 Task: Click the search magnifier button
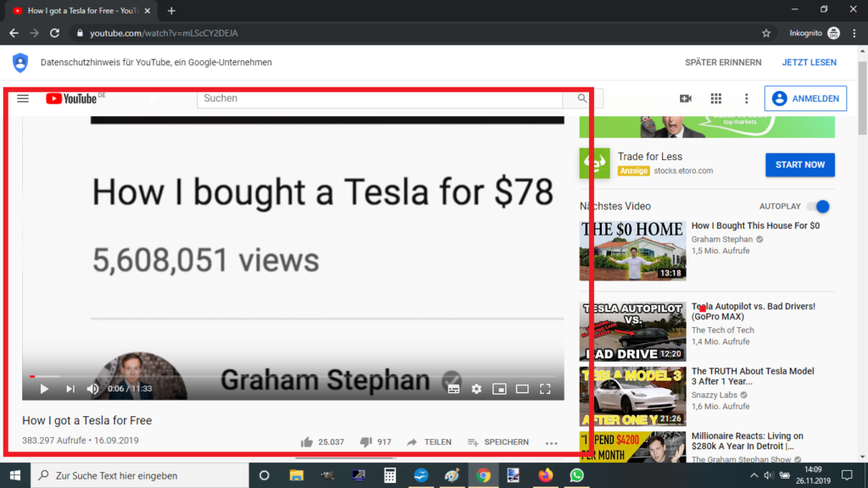point(581,98)
